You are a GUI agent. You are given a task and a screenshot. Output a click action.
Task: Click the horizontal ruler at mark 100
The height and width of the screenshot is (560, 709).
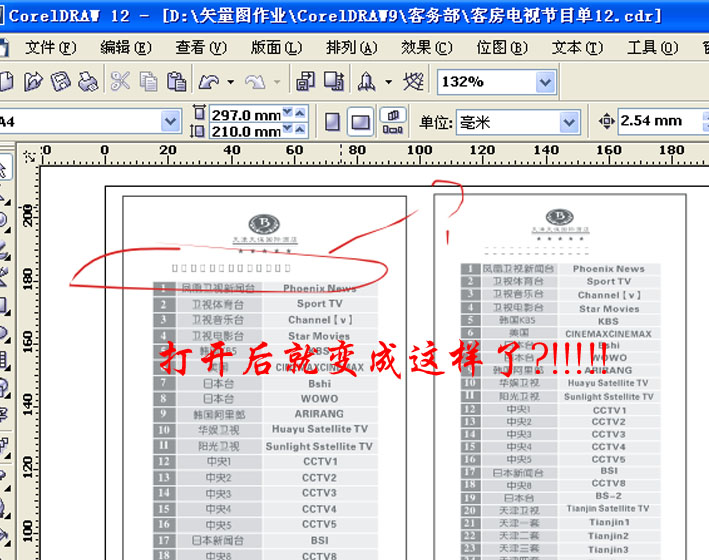tap(419, 150)
